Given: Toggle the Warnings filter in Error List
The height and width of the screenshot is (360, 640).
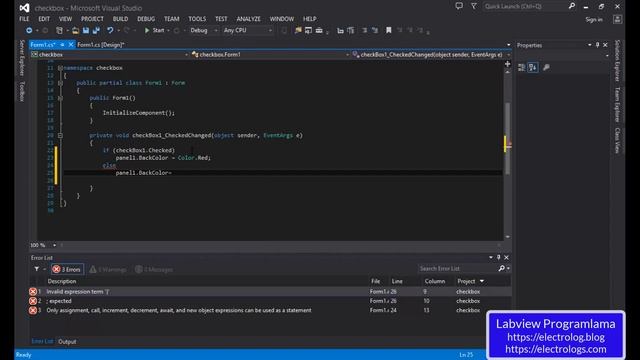Looking at the screenshot, I should coord(108,269).
